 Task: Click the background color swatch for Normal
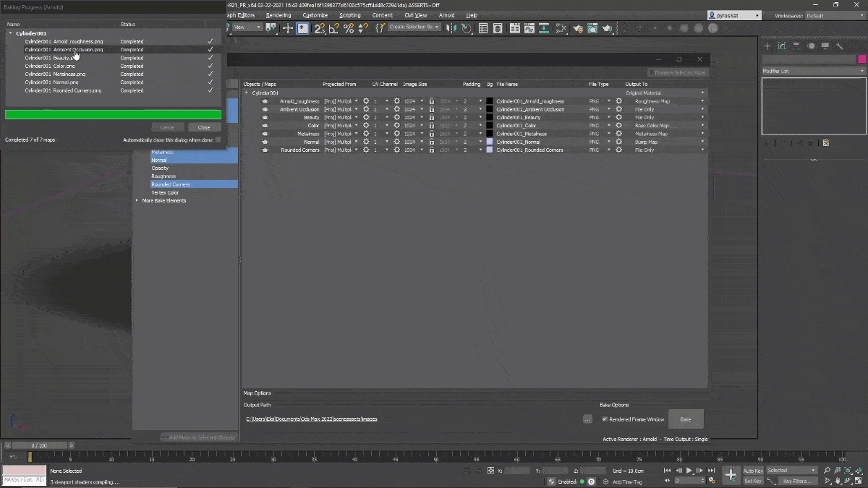click(x=490, y=142)
